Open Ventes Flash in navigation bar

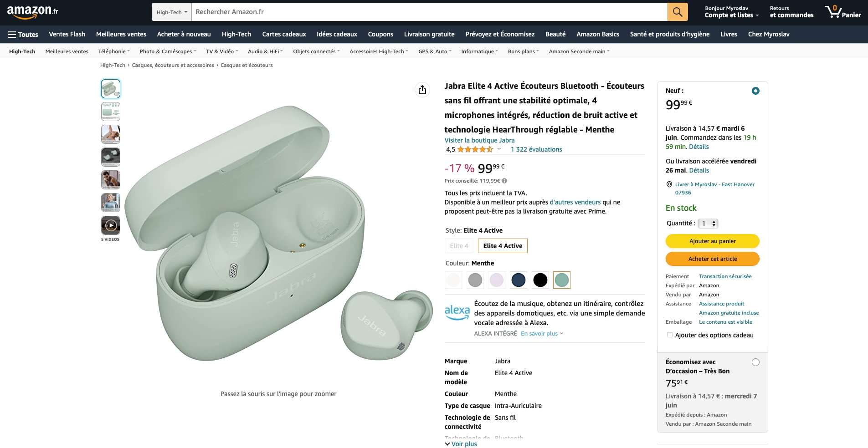[67, 34]
